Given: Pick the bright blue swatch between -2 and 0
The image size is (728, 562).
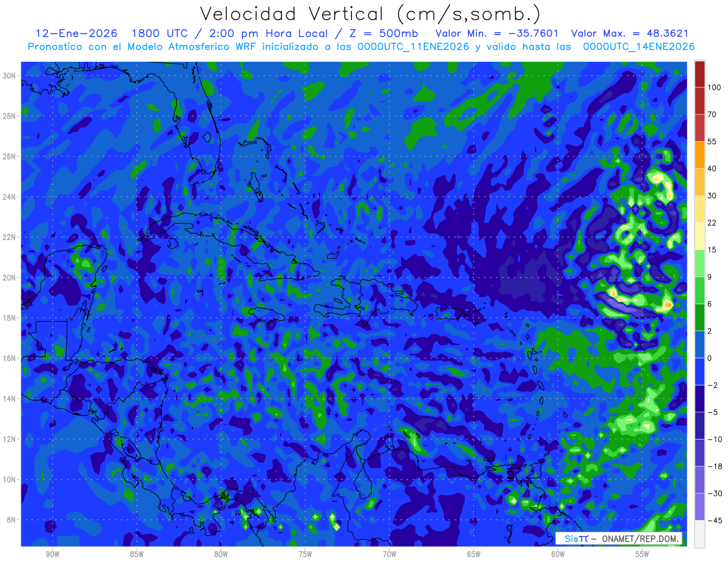Looking at the screenshot, I should pyautogui.click(x=699, y=371).
